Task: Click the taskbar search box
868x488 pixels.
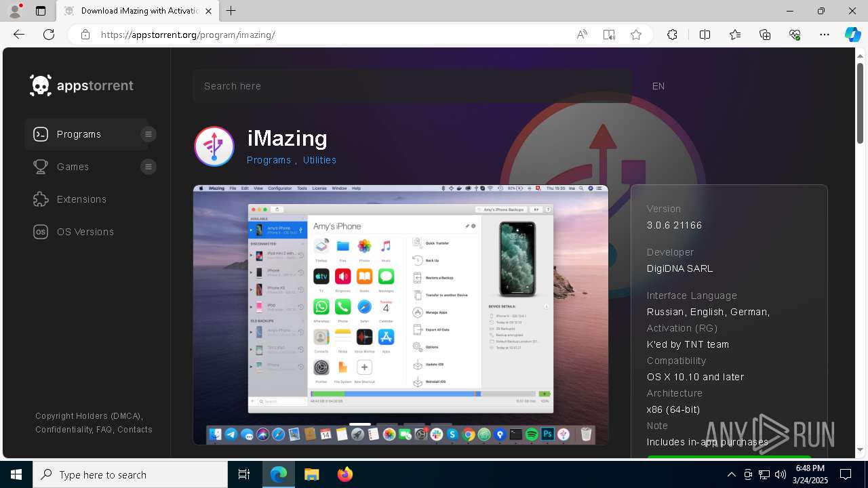Action: (130, 474)
